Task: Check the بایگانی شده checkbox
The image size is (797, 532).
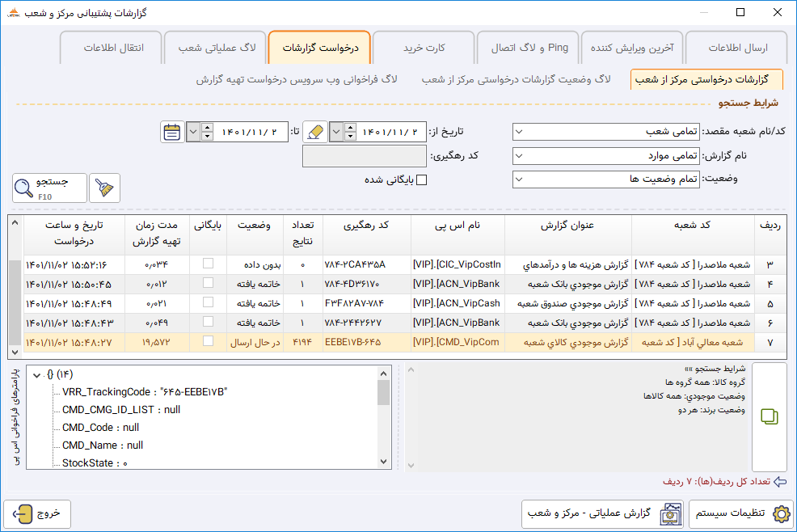Action: tap(421, 180)
